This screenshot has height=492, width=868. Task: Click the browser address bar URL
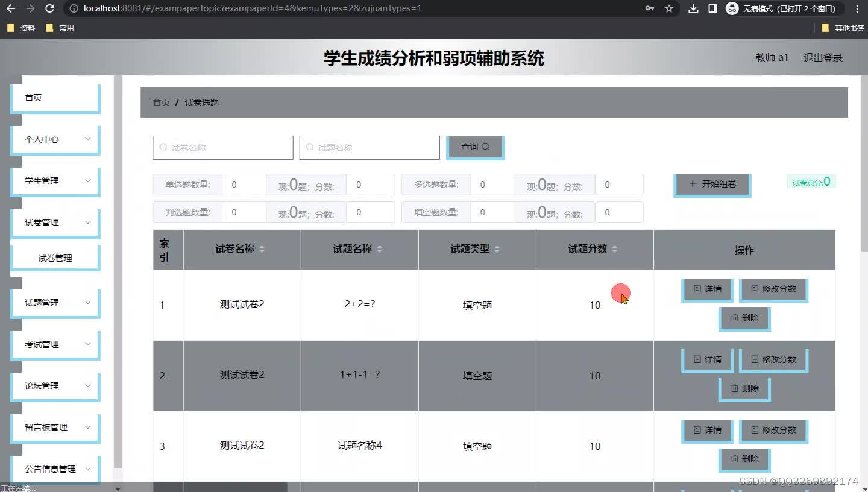252,8
